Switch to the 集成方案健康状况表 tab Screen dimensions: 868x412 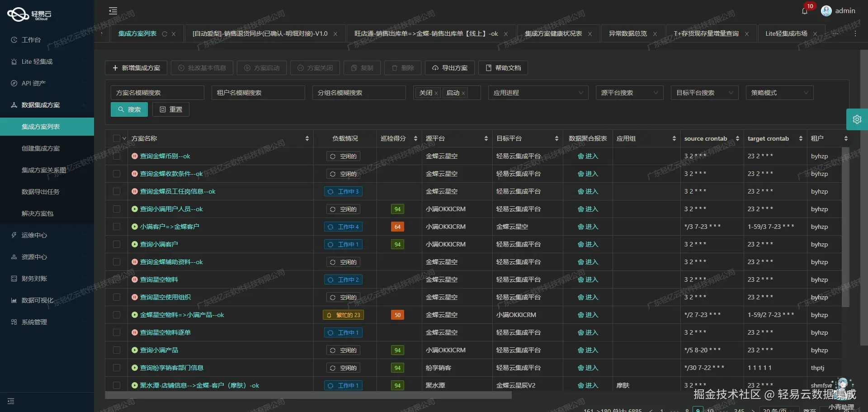pyautogui.click(x=553, y=33)
